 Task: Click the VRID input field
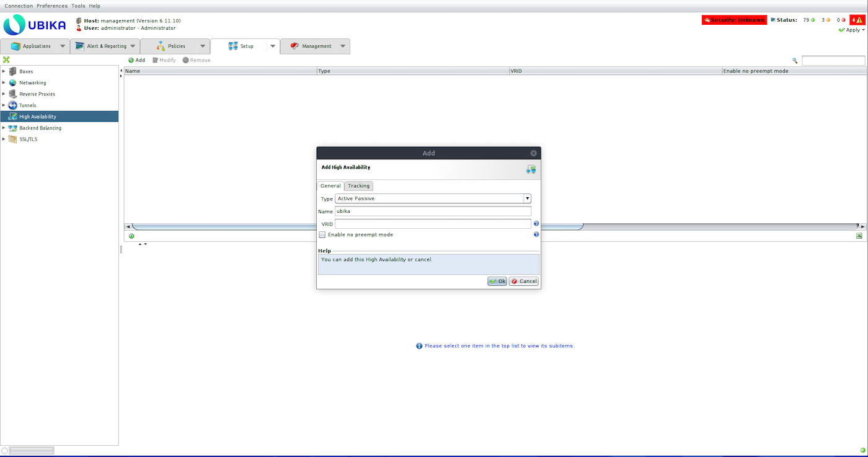pyautogui.click(x=433, y=224)
